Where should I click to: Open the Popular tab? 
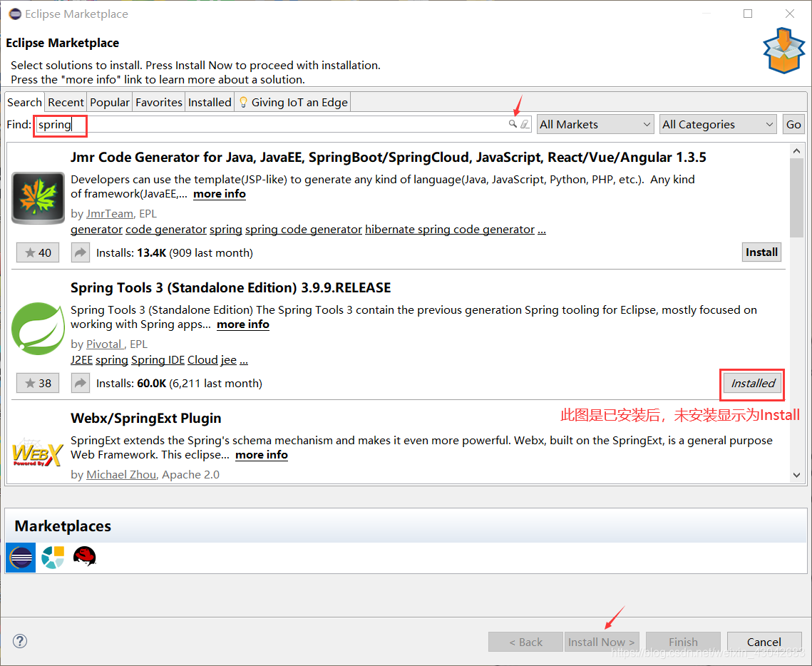coord(109,101)
